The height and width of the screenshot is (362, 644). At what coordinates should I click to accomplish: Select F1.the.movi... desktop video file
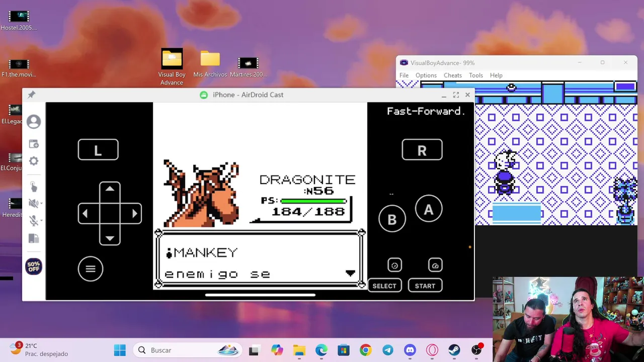[x=19, y=67]
